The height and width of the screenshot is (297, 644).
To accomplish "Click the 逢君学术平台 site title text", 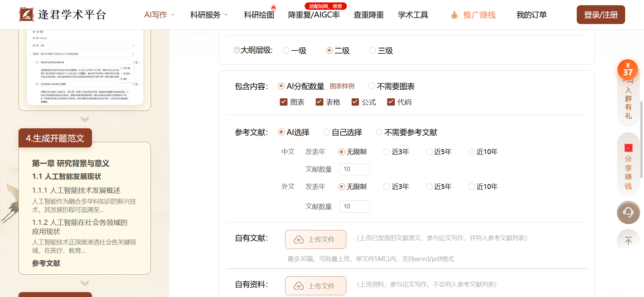I will pyautogui.click(x=72, y=15).
